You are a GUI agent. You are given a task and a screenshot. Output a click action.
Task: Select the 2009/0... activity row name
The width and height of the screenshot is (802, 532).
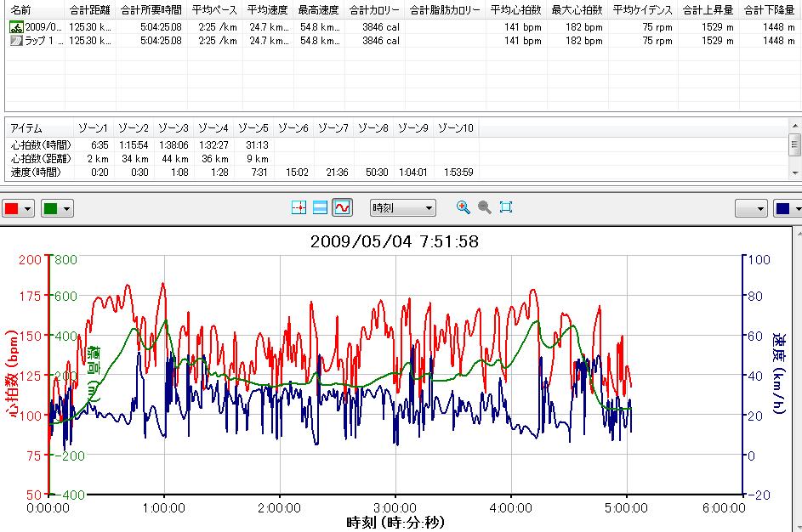(x=43, y=27)
